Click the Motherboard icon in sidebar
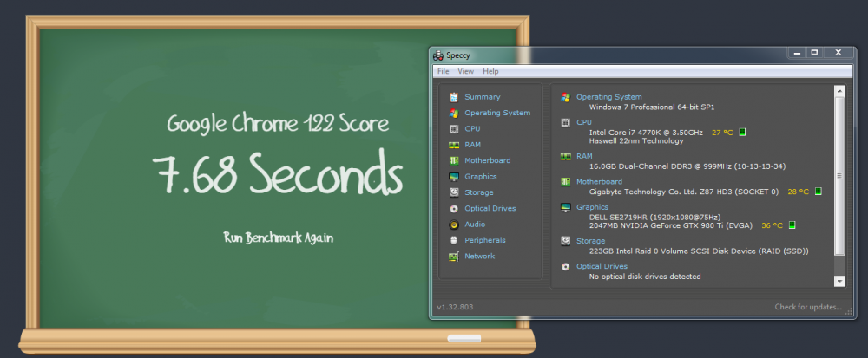Image resolution: width=868 pixels, height=358 pixels. tap(454, 160)
